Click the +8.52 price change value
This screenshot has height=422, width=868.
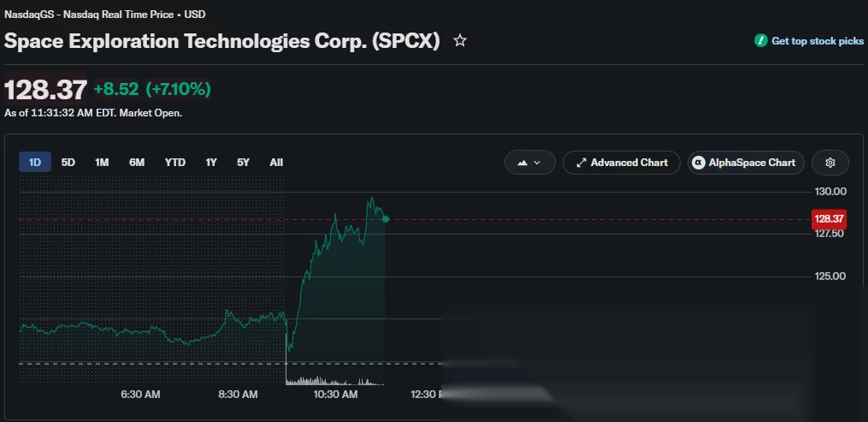click(115, 89)
